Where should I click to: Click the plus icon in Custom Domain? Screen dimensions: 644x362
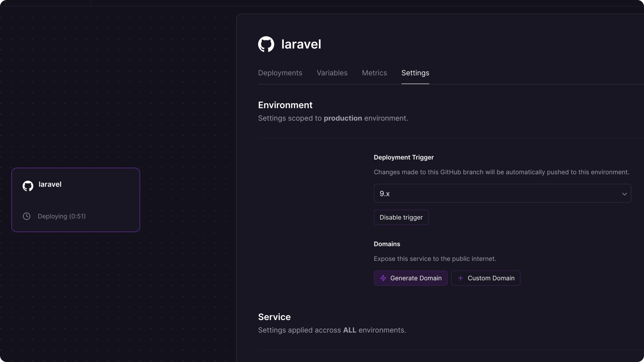(x=461, y=278)
